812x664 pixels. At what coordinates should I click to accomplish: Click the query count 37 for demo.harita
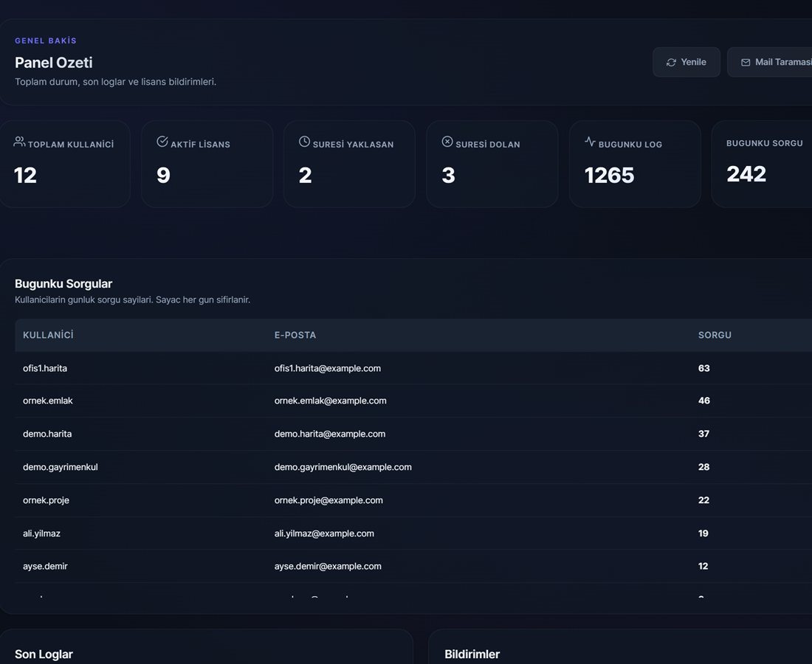(x=703, y=434)
